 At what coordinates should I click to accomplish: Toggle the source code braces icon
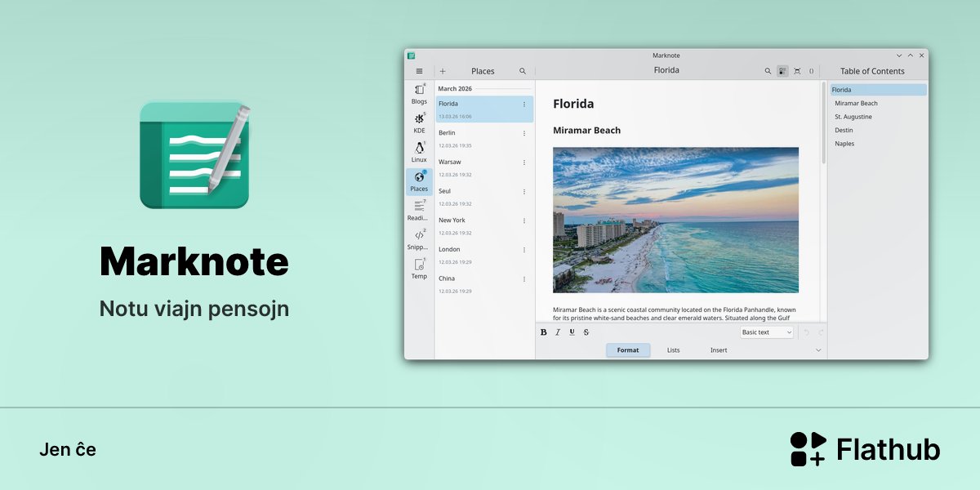point(811,71)
